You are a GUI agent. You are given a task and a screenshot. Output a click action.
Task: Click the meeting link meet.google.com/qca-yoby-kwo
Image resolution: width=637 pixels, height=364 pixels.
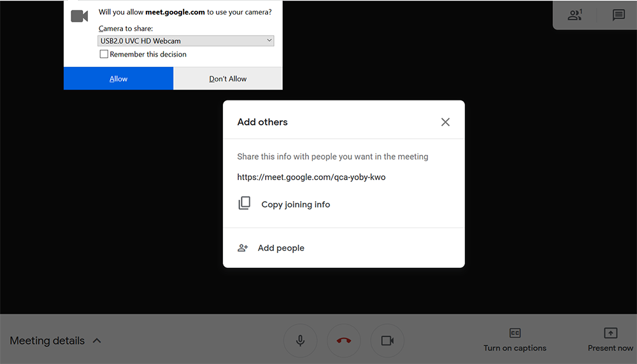[311, 178]
